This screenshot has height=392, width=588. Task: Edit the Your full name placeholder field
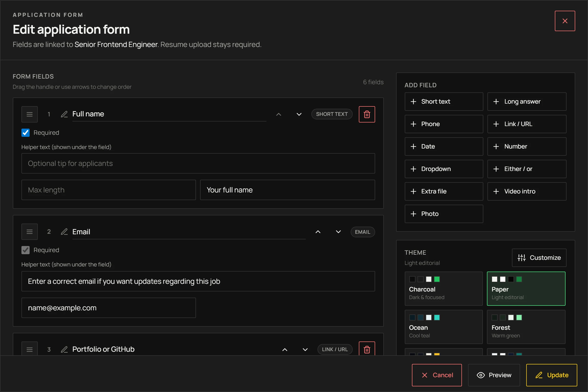(x=287, y=190)
